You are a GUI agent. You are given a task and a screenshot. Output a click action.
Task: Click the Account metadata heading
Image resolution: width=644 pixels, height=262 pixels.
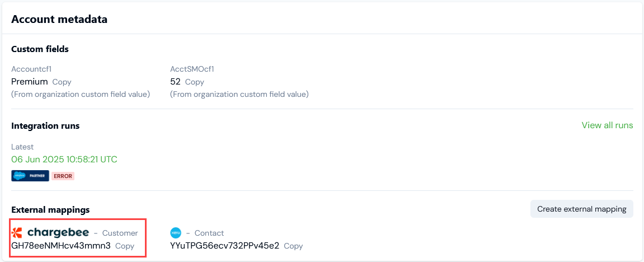(x=59, y=20)
